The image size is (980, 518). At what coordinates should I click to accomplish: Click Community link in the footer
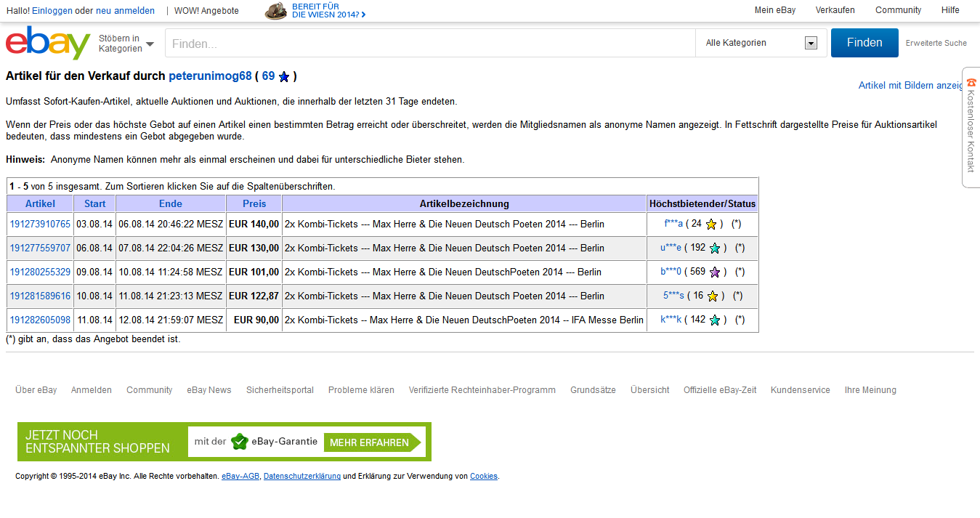150,390
